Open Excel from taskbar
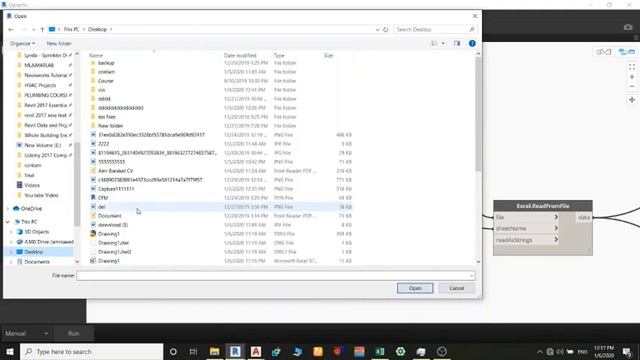640x360 pixels. click(380, 351)
